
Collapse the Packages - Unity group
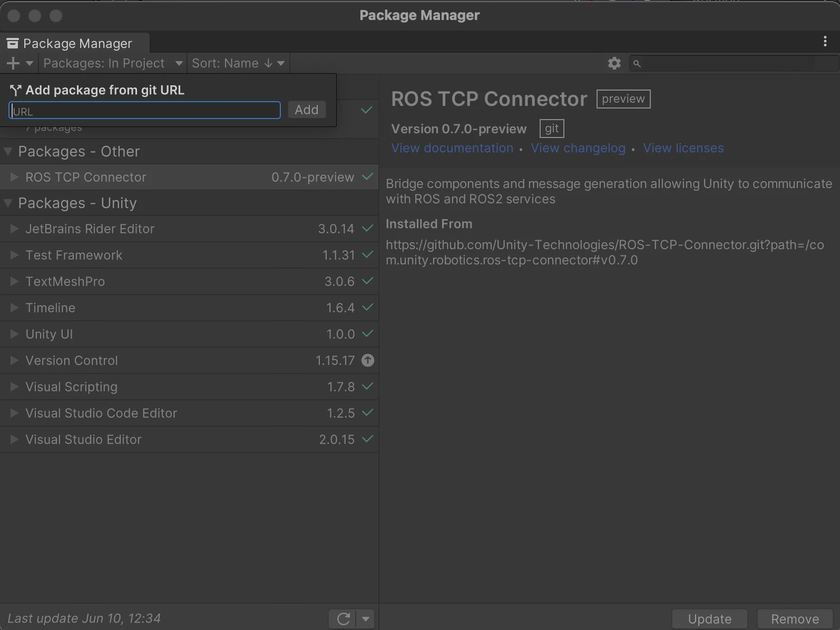[8, 203]
